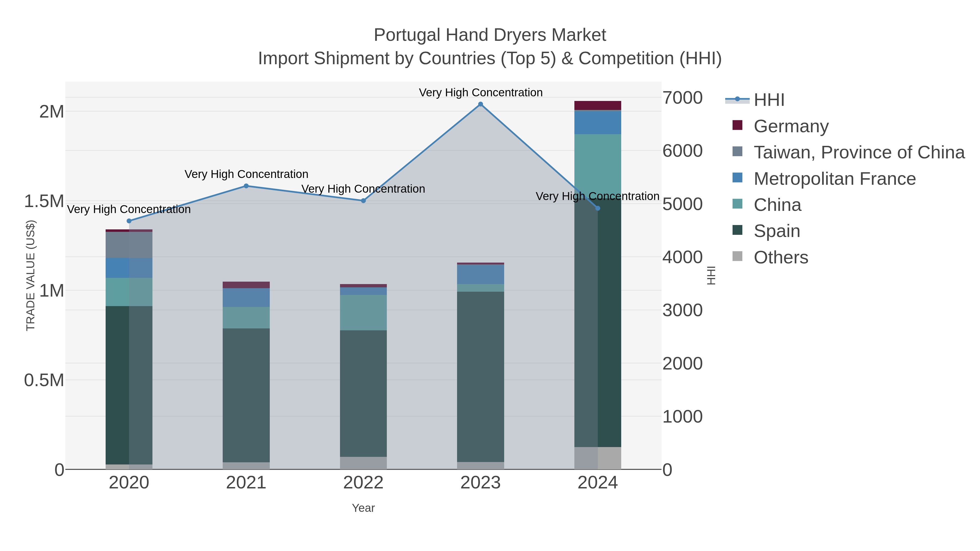Select the 2023 HHI peak data point

480,104
